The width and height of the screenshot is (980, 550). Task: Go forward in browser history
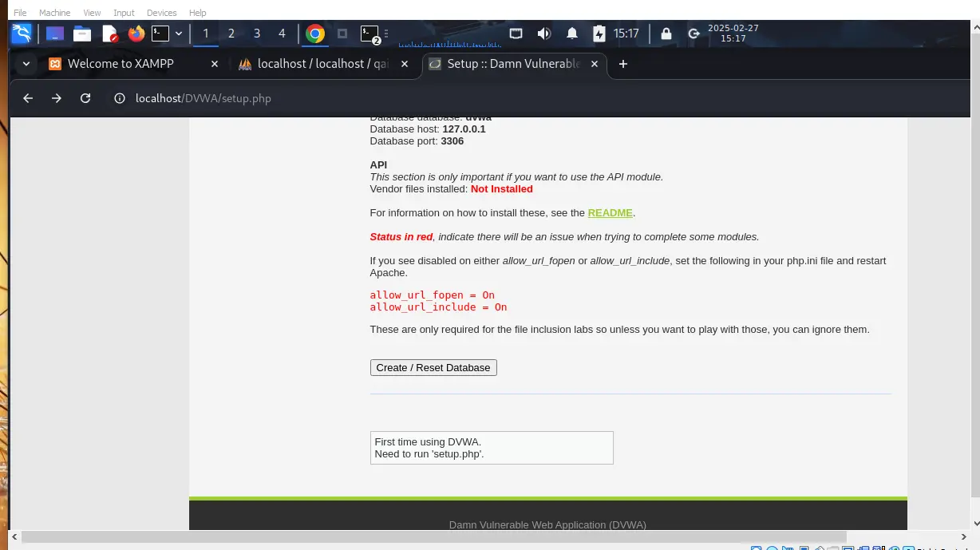click(x=57, y=98)
